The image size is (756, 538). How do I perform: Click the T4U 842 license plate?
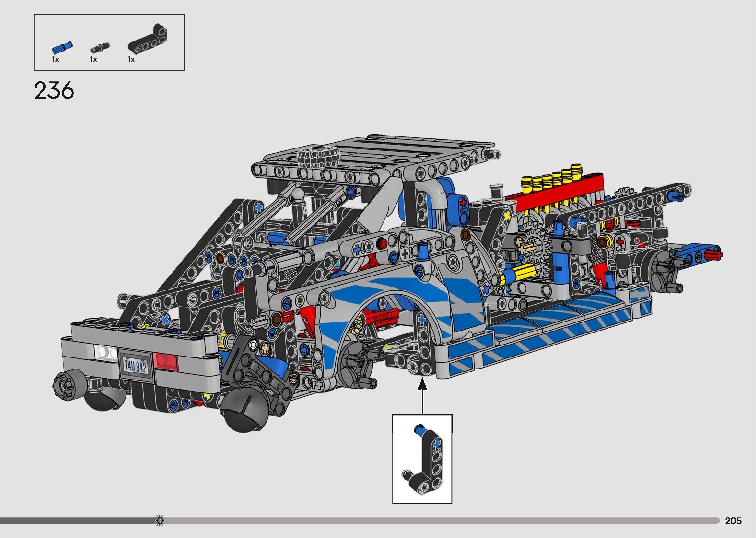tap(135, 366)
